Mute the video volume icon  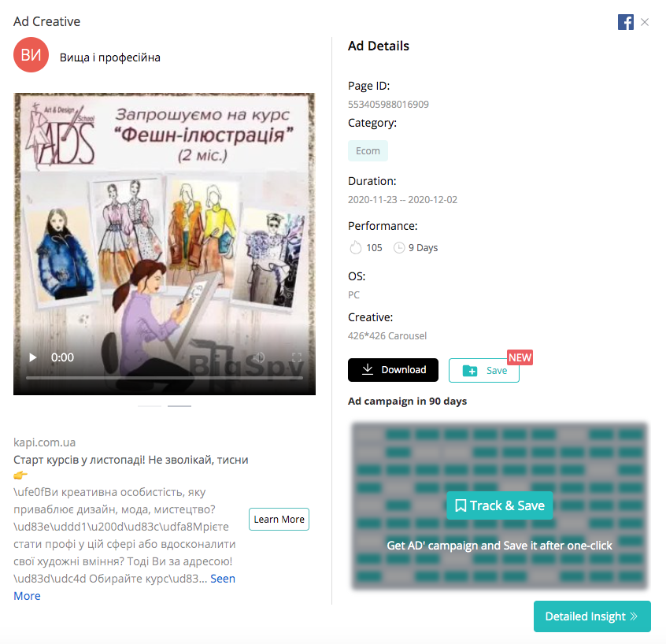259,357
